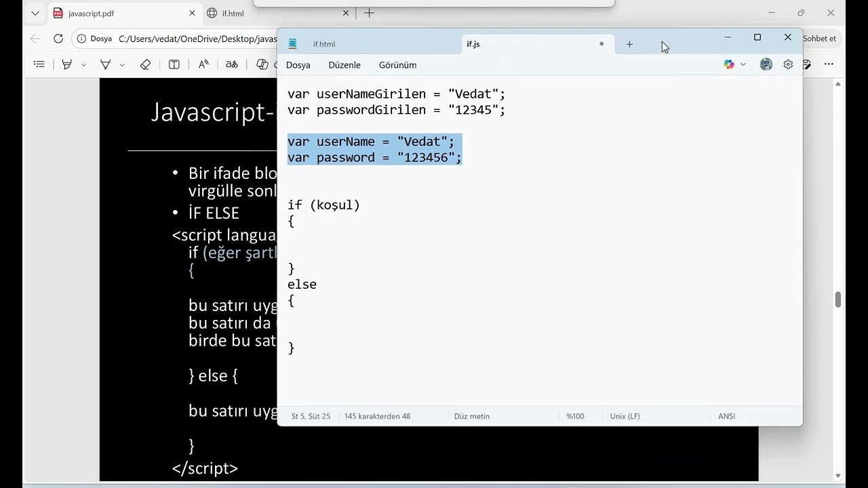Select the PDF draw pen tool
This screenshot has height=488, width=868.
click(x=67, y=64)
